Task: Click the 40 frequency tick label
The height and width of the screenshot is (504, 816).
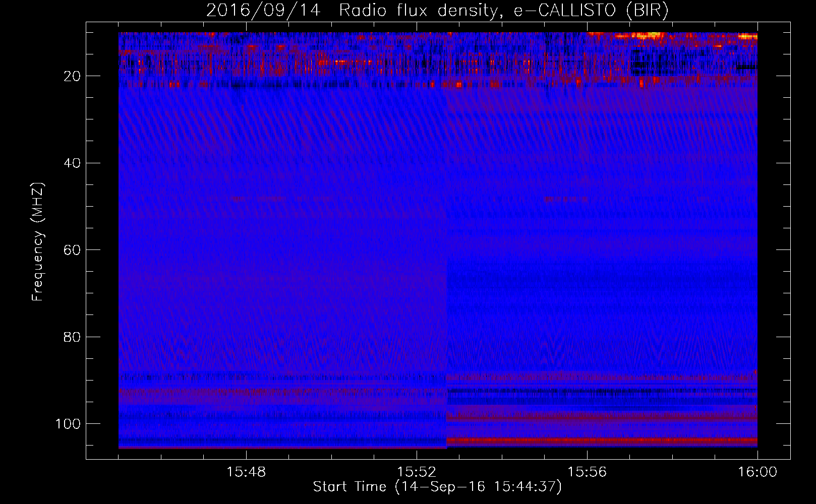Action: [73, 163]
